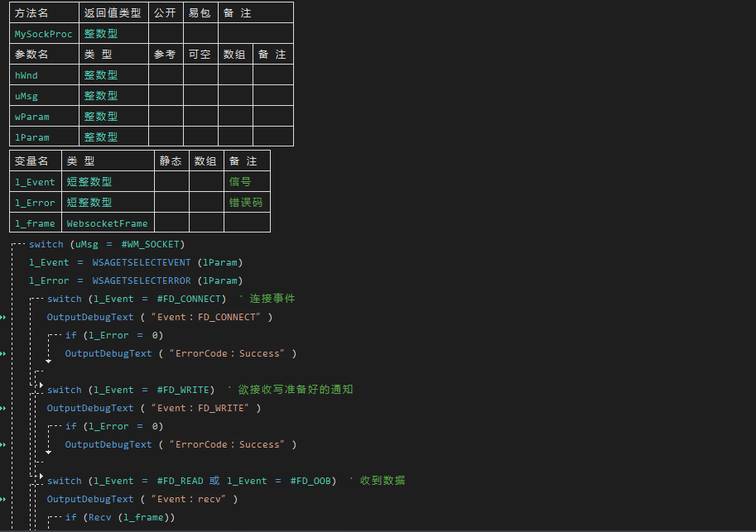Toggle 静态 cell for l_Event variable
756x532 pixels.
pyautogui.click(x=171, y=182)
